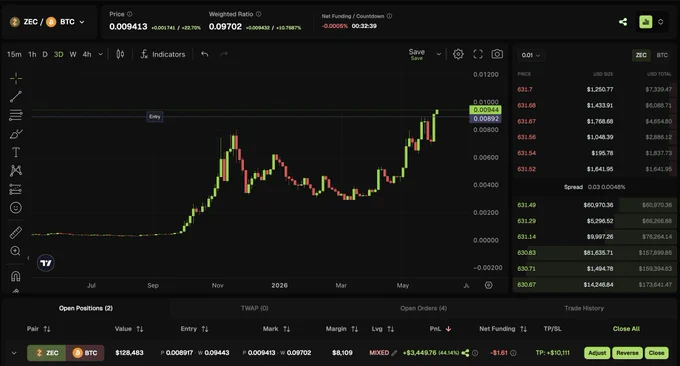Click the Save chart button

coord(417,54)
